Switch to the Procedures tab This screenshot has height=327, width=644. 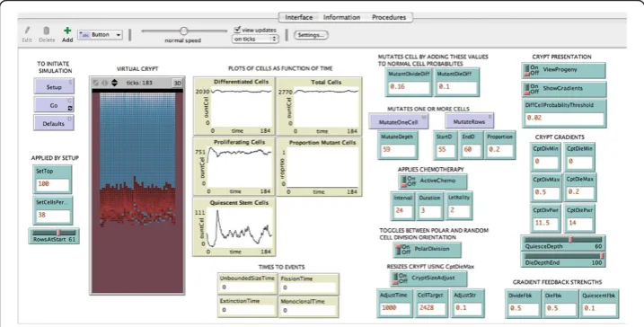click(x=389, y=17)
